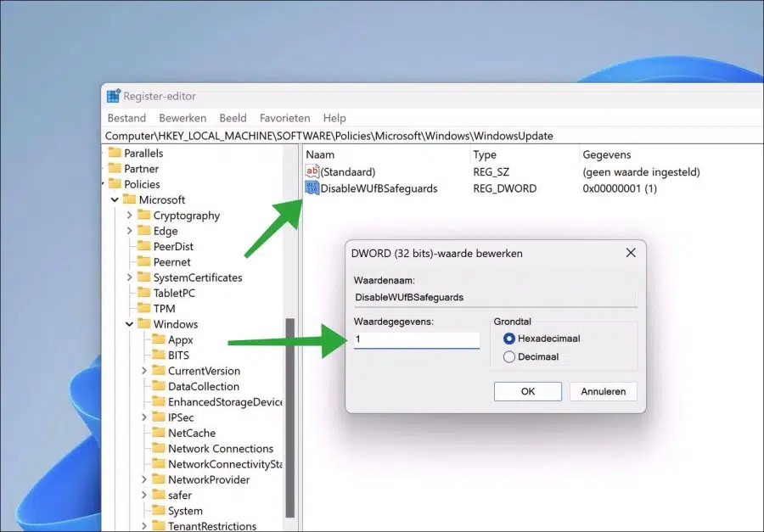Viewport: 764px width, 532px height.
Task: Click the Windows folder icon in tree
Action: click(144, 324)
